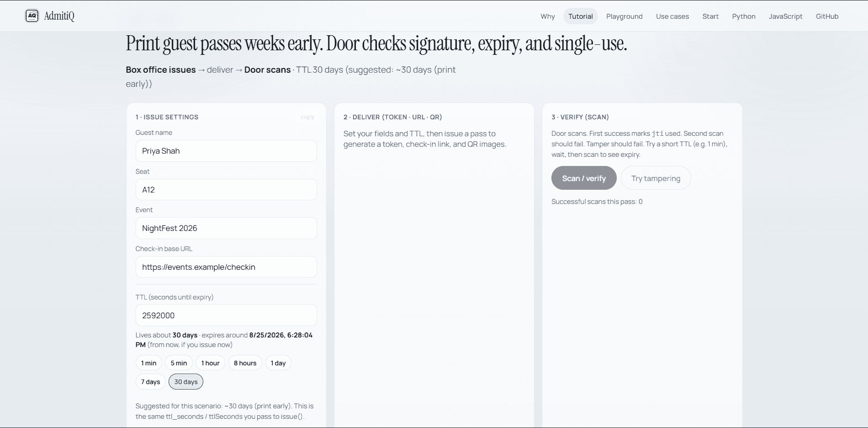
Task: Click the copy button in Issue Settings
Action: coord(307,117)
